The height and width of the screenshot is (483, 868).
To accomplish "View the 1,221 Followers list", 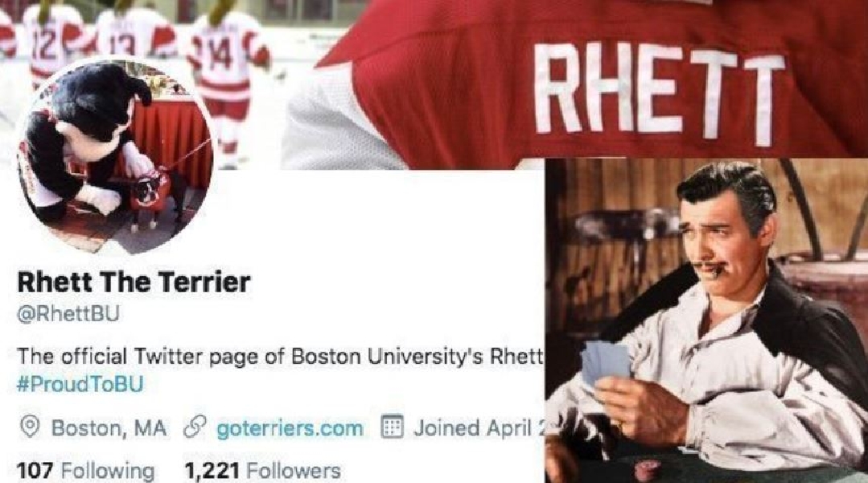I will pyautogui.click(x=262, y=471).
